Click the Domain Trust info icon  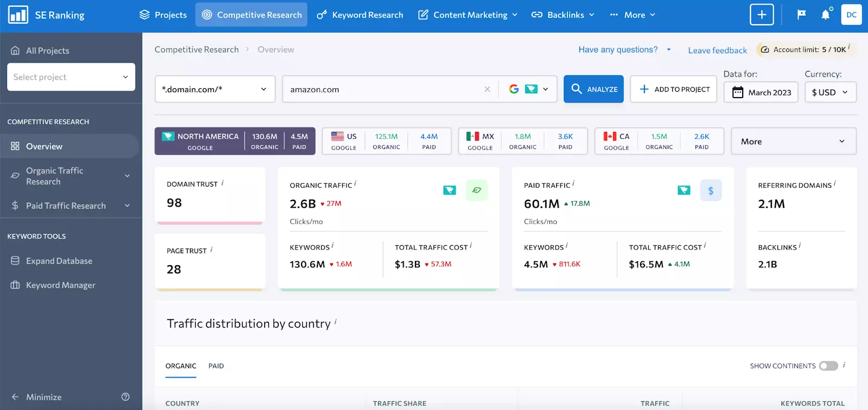point(222,183)
